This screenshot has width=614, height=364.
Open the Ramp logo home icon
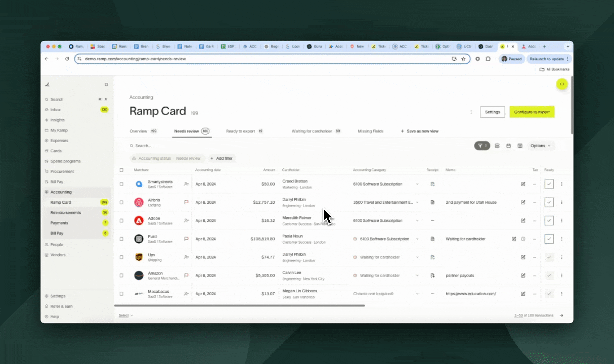(x=47, y=84)
